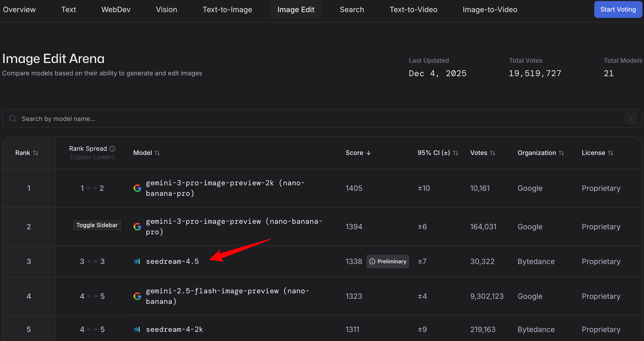The image size is (644, 341).
Task: Sort by the 95% CI column
Action: tap(455, 153)
